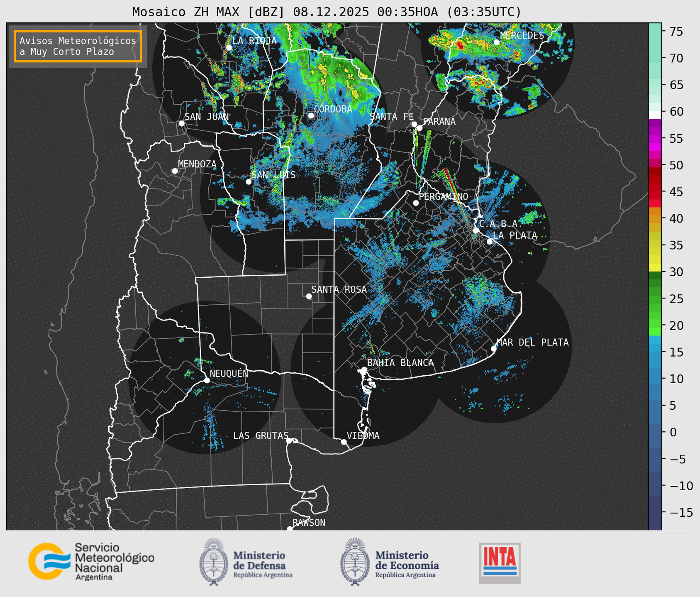Click the INTA logo
This screenshot has height=597, width=700.
[500, 563]
